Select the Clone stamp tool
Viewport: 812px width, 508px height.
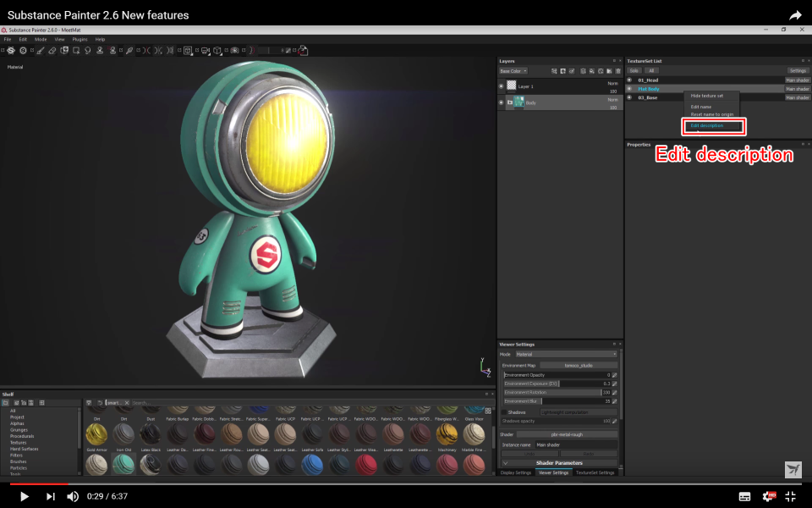tap(100, 50)
